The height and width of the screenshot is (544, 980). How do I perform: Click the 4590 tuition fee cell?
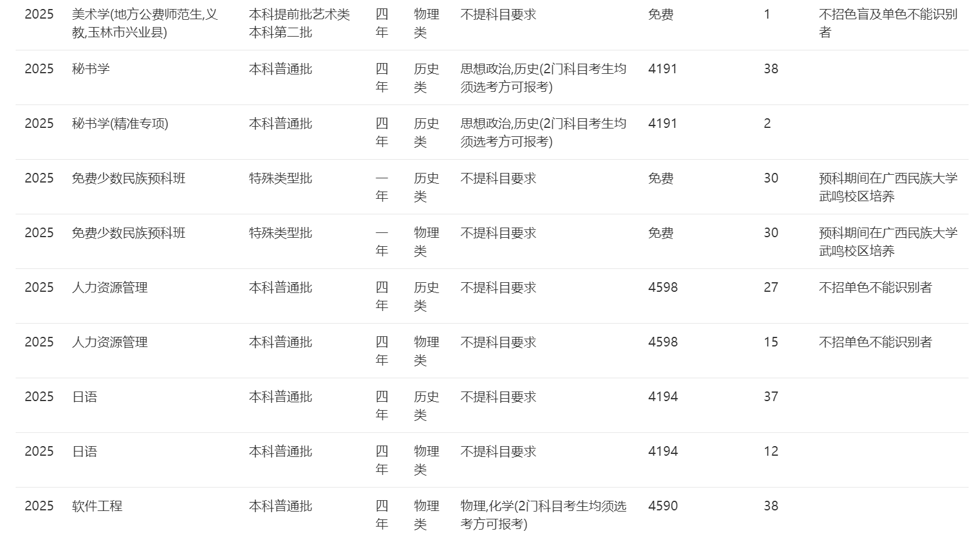pyautogui.click(x=663, y=506)
